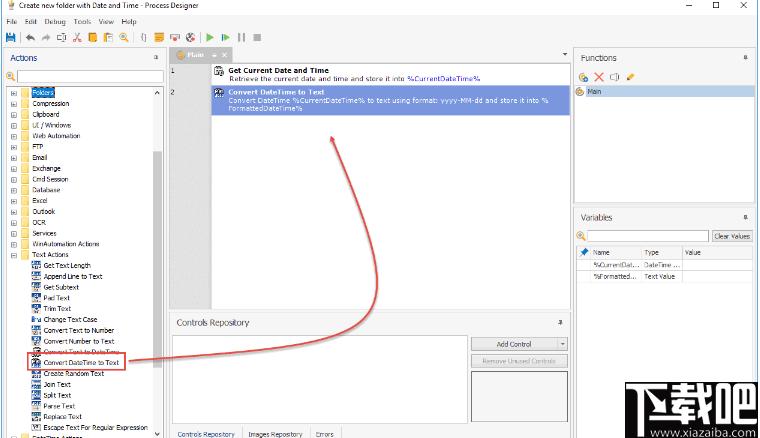Open the View menu
Screen dimensions: 760x438
coord(106,22)
